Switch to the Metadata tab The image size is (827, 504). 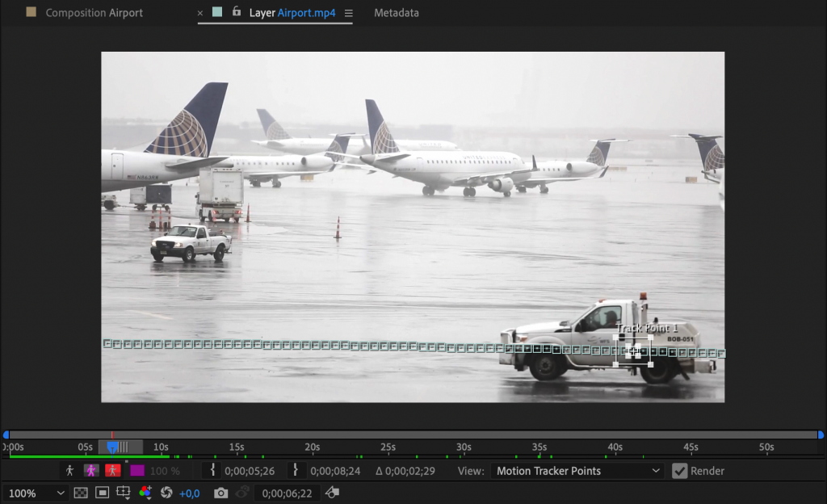[396, 13]
